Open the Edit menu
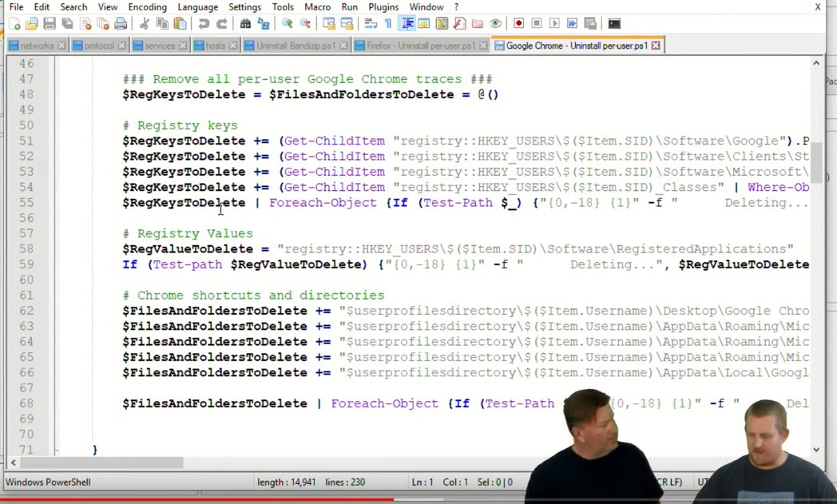This screenshot has height=504, width=837. [x=42, y=7]
